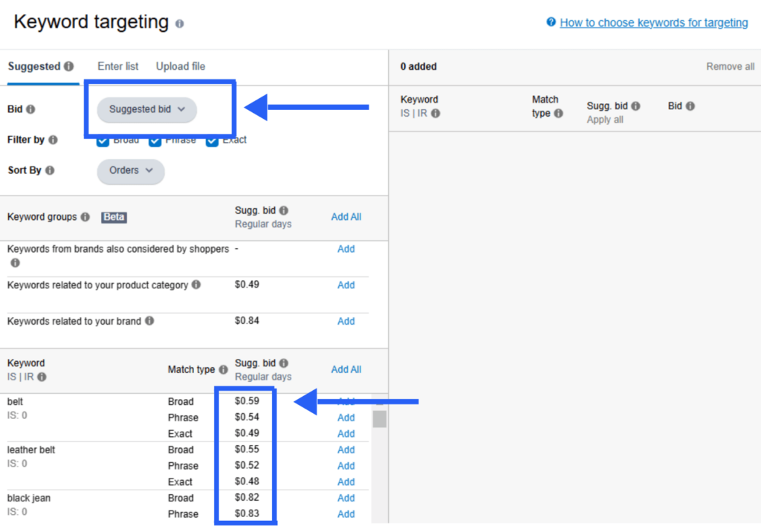Open the Orders sort dropdown
The width and height of the screenshot is (761, 532).
pyautogui.click(x=131, y=170)
